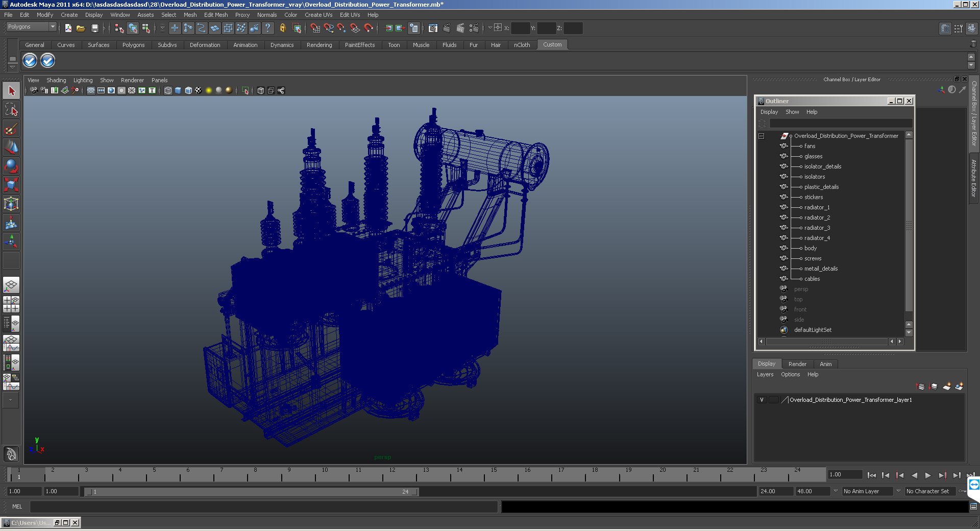Click the Paint Selection tool
Image resolution: width=980 pixels, height=531 pixels.
[11, 129]
